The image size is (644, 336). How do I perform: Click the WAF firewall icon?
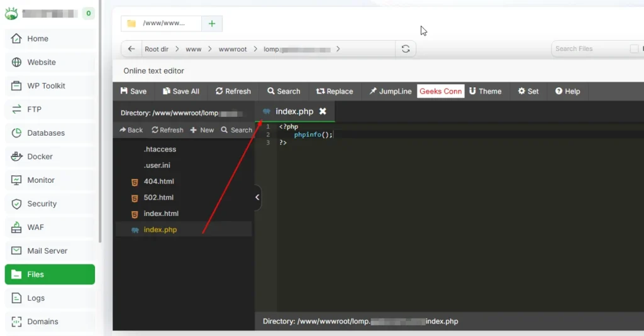click(x=16, y=227)
